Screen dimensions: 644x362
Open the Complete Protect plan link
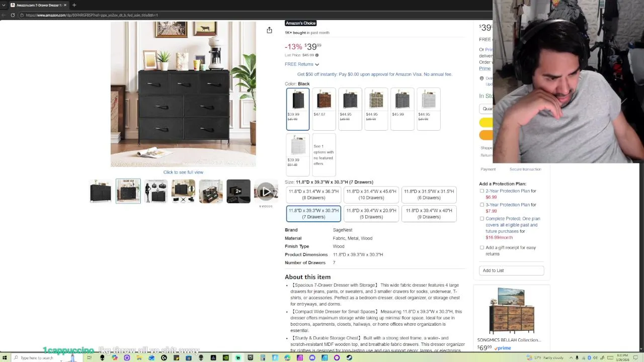coord(513,225)
